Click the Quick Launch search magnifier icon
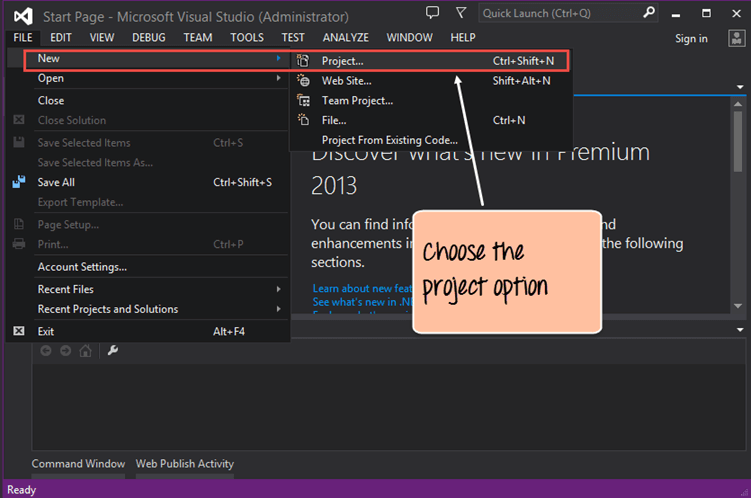This screenshot has width=751, height=498. [x=648, y=14]
